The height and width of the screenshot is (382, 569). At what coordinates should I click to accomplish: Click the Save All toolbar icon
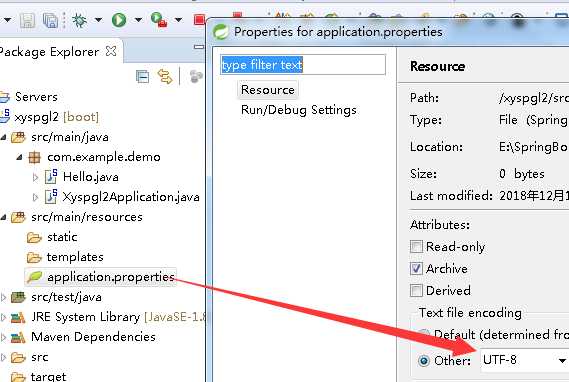point(50,20)
